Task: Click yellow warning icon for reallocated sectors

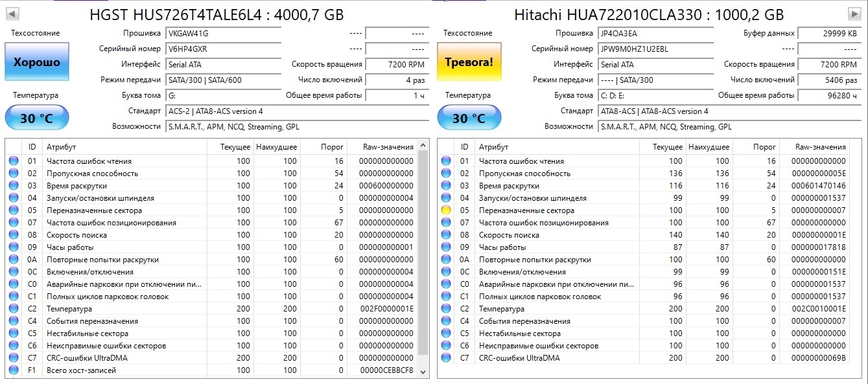Action: 446,210
